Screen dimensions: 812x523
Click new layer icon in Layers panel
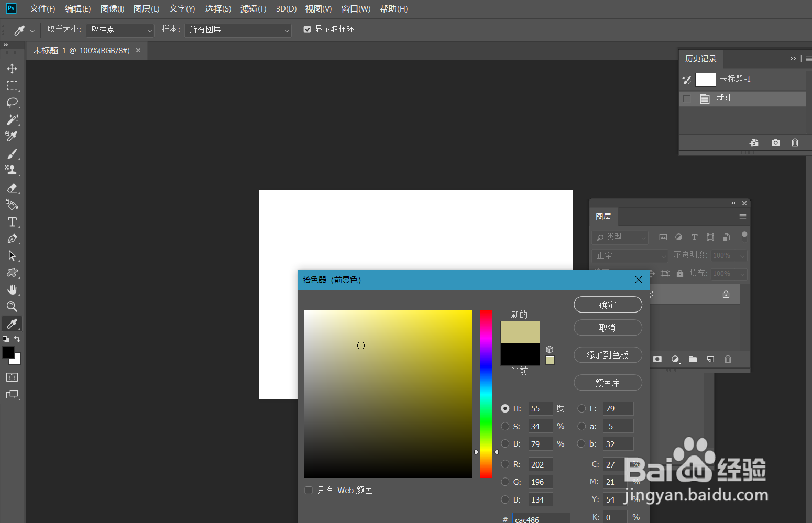tap(710, 359)
